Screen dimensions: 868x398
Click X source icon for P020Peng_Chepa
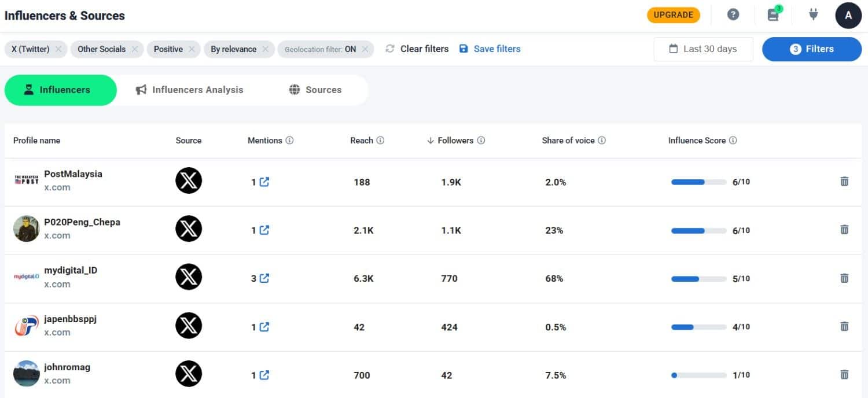pos(189,229)
